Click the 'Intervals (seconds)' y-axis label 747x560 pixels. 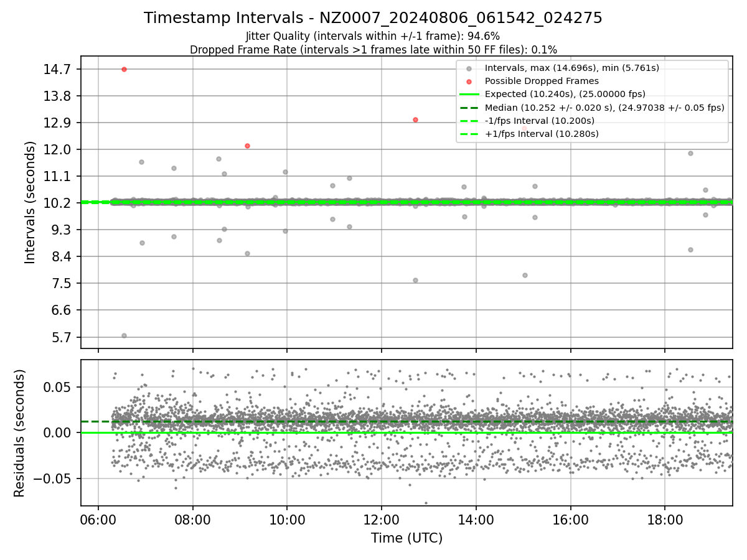(31, 202)
